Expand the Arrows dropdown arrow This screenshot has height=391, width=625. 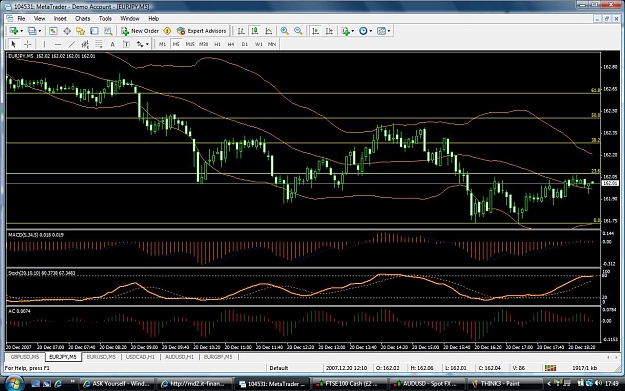147,44
